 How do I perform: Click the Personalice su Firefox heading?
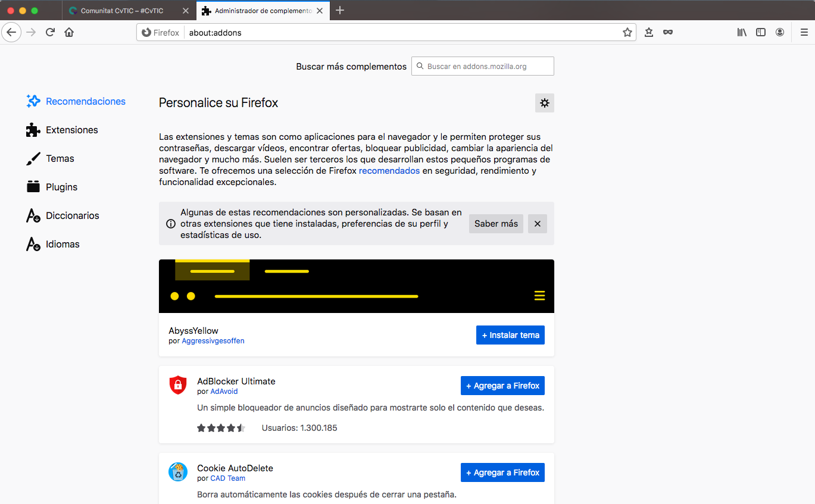point(218,103)
